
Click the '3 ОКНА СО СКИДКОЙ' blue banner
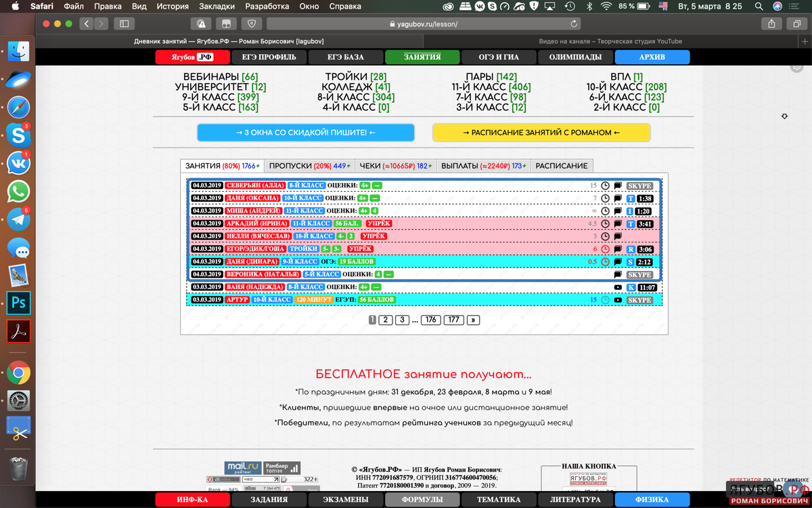tap(306, 133)
